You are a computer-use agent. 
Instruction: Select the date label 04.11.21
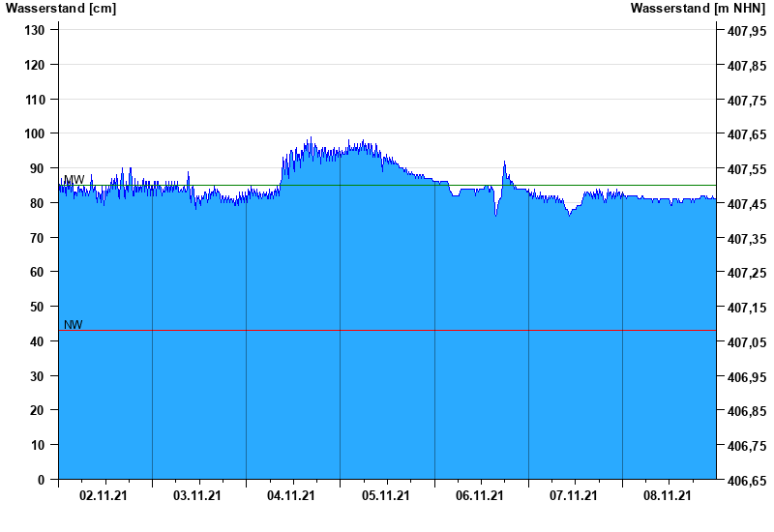click(291, 495)
